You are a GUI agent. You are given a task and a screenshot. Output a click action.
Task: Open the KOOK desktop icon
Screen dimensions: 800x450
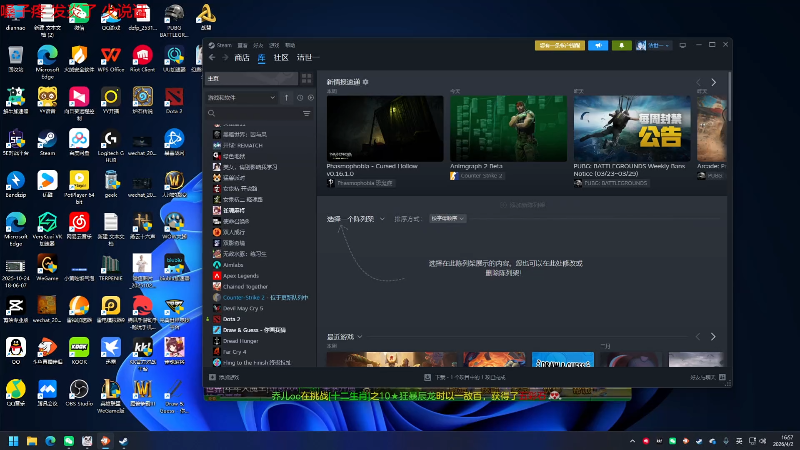pos(79,351)
